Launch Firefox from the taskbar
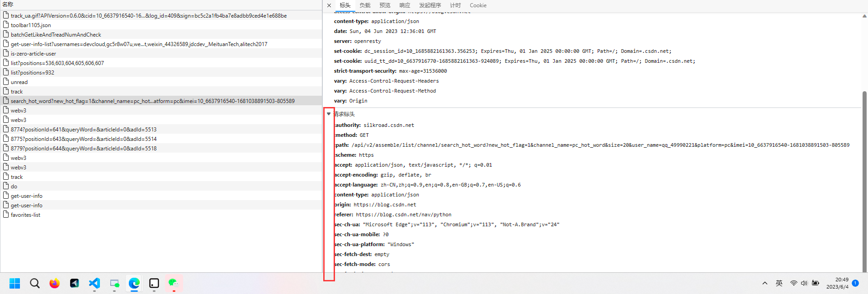Screen dimensions: 868x294 pyautogui.click(x=54, y=283)
